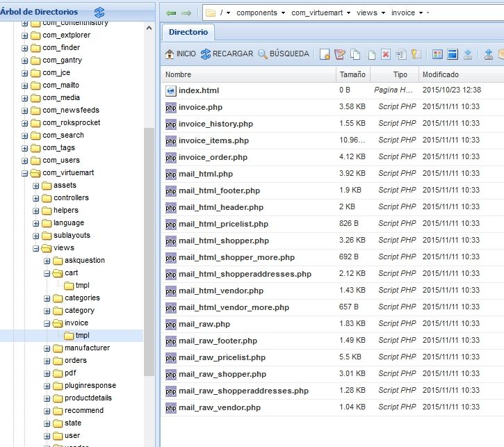The image size is (504, 447).
Task: Select the sublayouts folder in tree
Action: pyautogui.click(x=72, y=235)
